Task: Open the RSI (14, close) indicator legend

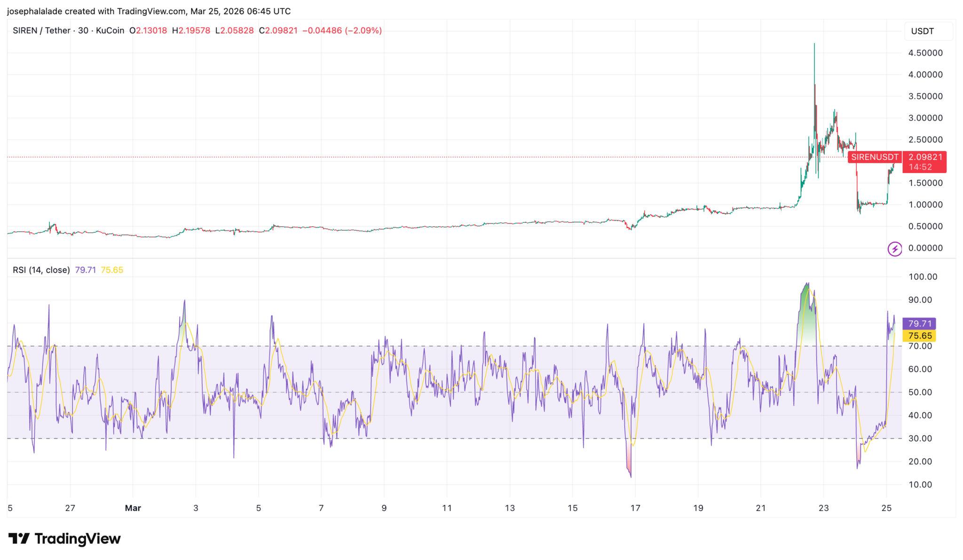Action: (x=41, y=270)
